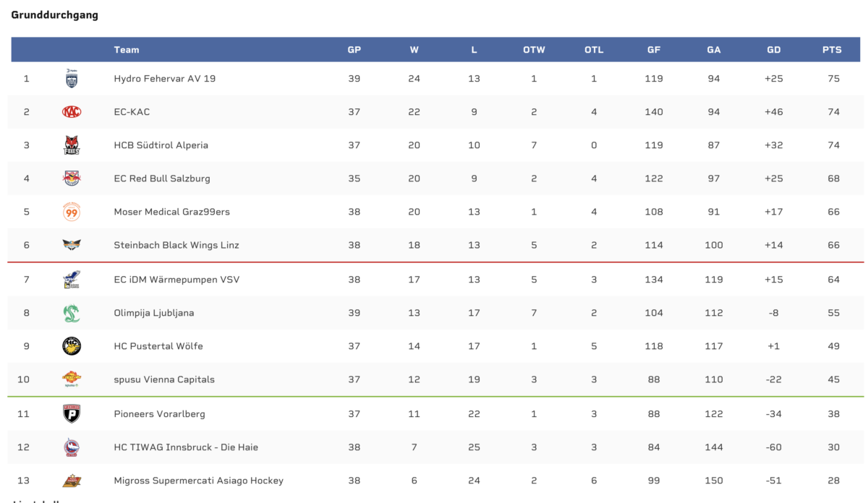
Task: Sort the table by PTS column header
Action: [832, 50]
